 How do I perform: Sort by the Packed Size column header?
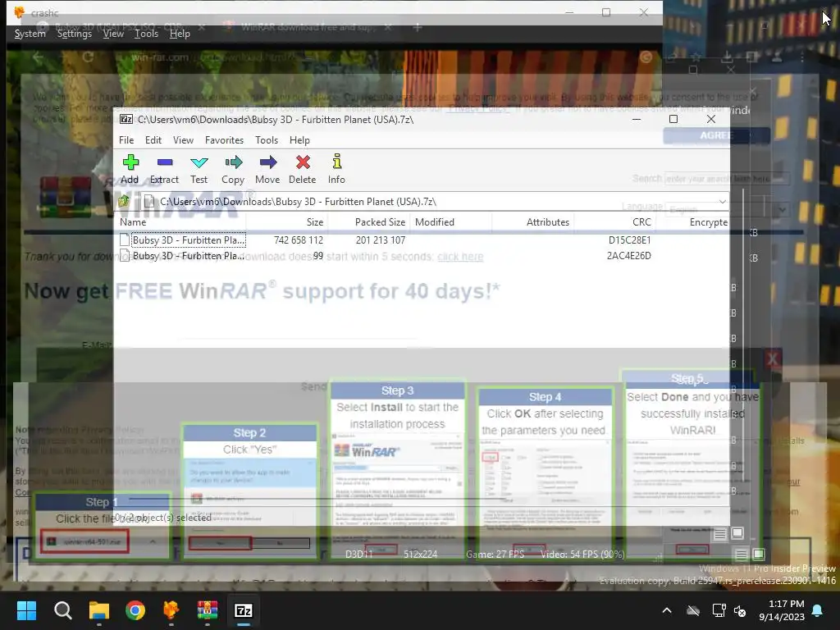coord(368,221)
